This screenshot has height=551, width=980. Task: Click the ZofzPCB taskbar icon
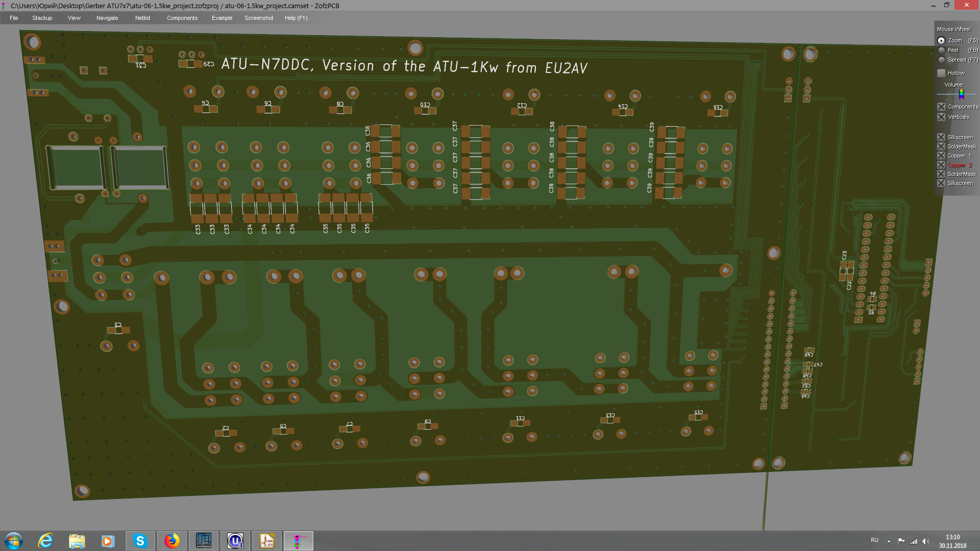[298, 541]
